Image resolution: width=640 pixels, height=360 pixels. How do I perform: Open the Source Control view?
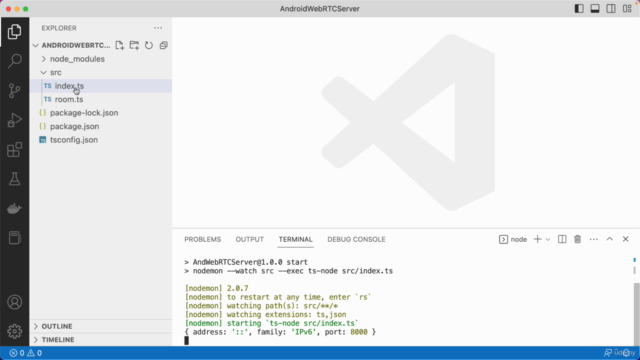click(x=14, y=90)
